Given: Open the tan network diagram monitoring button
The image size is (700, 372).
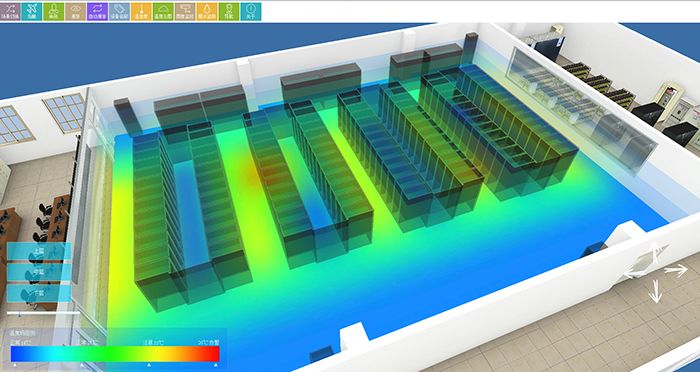Looking at the screenshot, I should (x=185, y=11).
